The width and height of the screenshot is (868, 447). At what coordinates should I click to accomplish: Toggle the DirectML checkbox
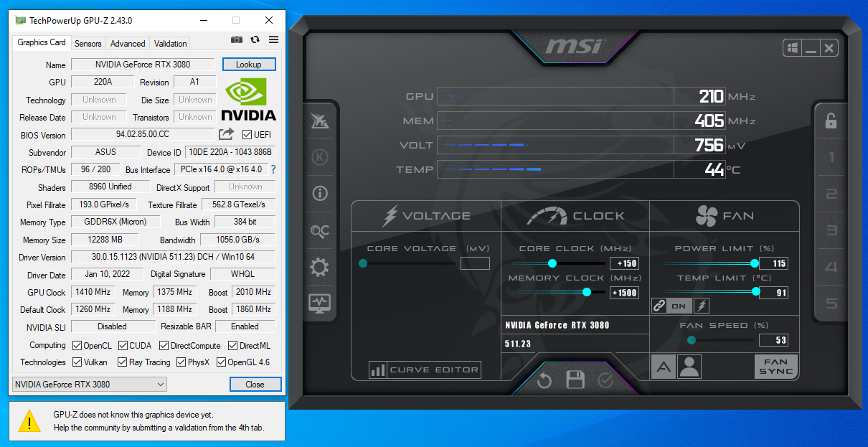tap(233, 345)
